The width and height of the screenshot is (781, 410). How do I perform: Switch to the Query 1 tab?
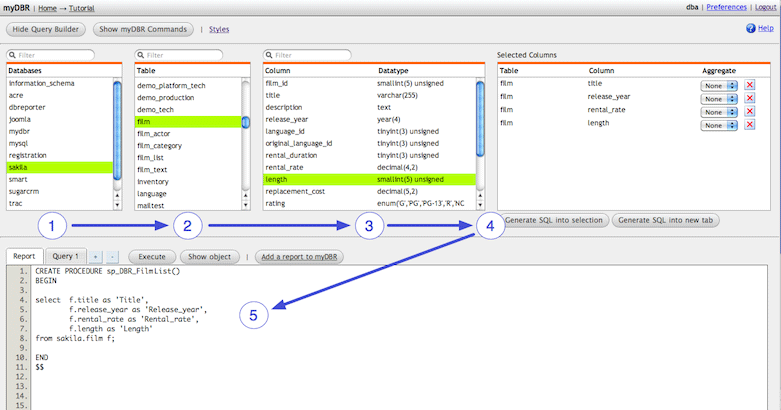67,256
